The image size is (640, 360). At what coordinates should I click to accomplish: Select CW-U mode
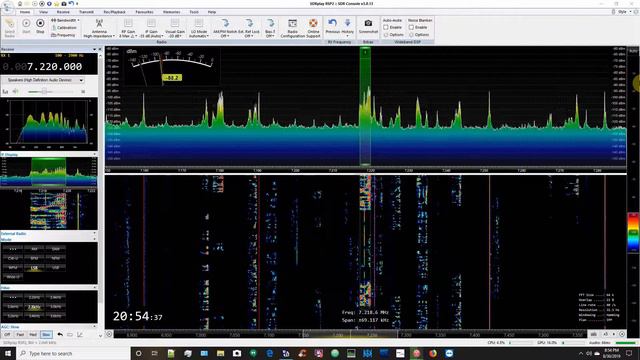(13, 258)
